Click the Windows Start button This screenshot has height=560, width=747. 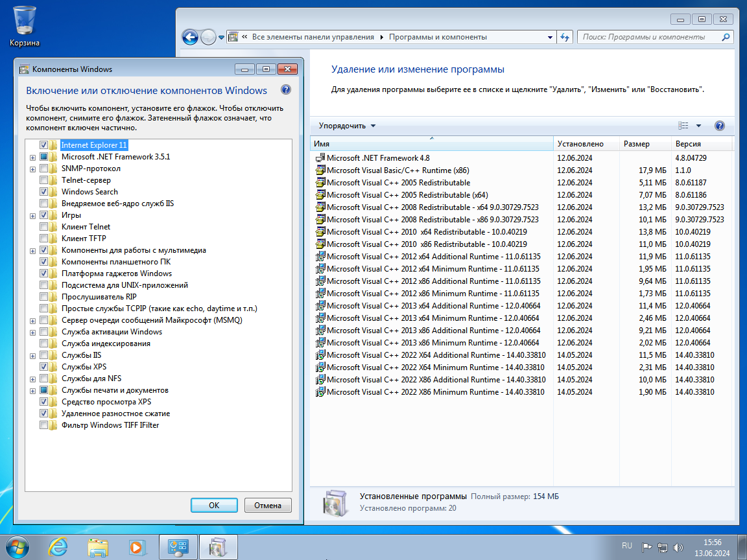(x=17, y=547)
